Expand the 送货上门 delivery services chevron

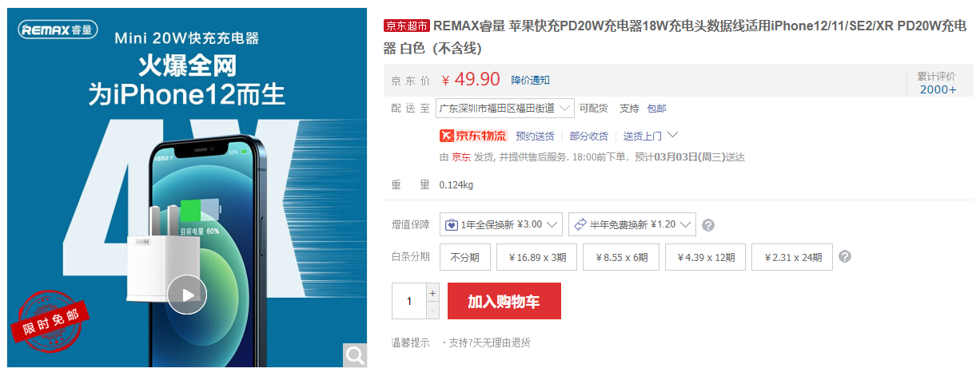[673, 135]
